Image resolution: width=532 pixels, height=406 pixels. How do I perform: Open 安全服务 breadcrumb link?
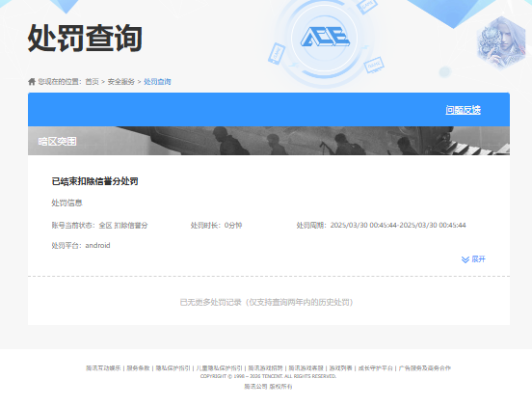click(121, 81)
